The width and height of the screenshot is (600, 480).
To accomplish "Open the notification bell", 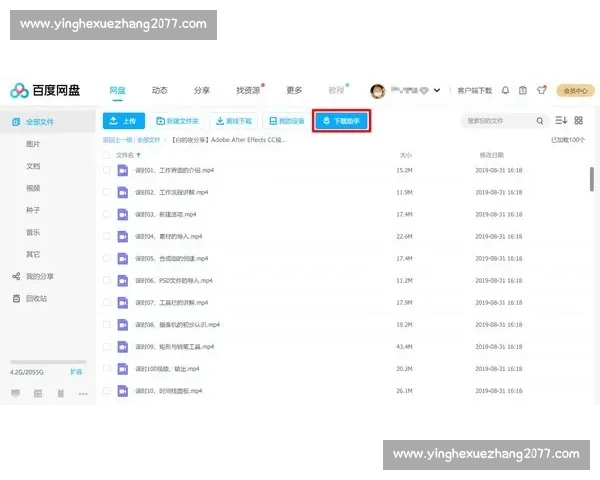I will click(505, 90).
